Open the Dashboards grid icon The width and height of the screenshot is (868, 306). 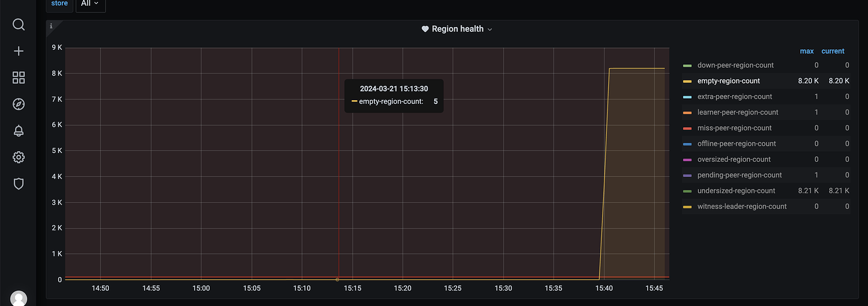[19, 77]
